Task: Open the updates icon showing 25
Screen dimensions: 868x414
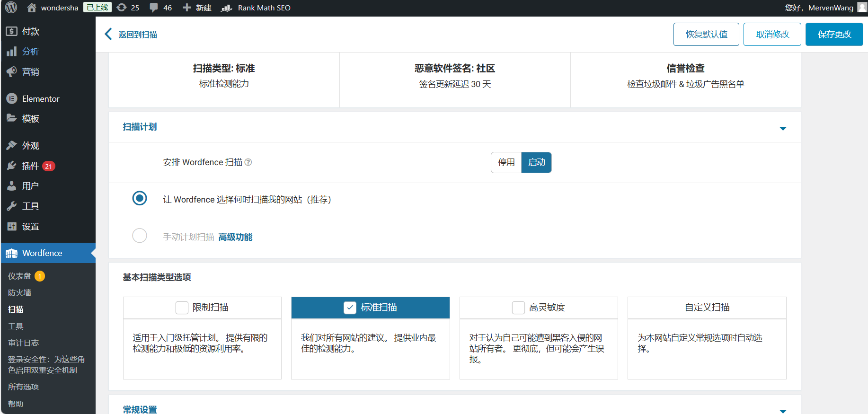Action: coord(122,8)
